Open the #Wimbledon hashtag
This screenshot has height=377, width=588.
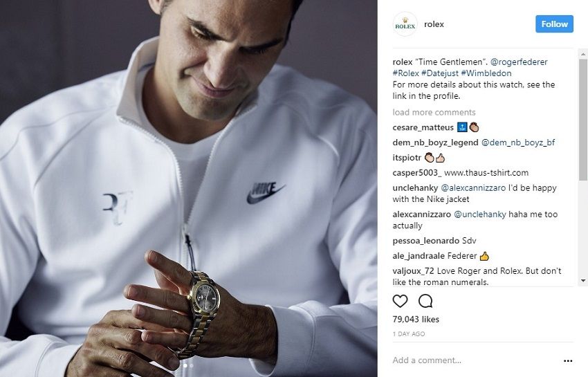[486, 73]
